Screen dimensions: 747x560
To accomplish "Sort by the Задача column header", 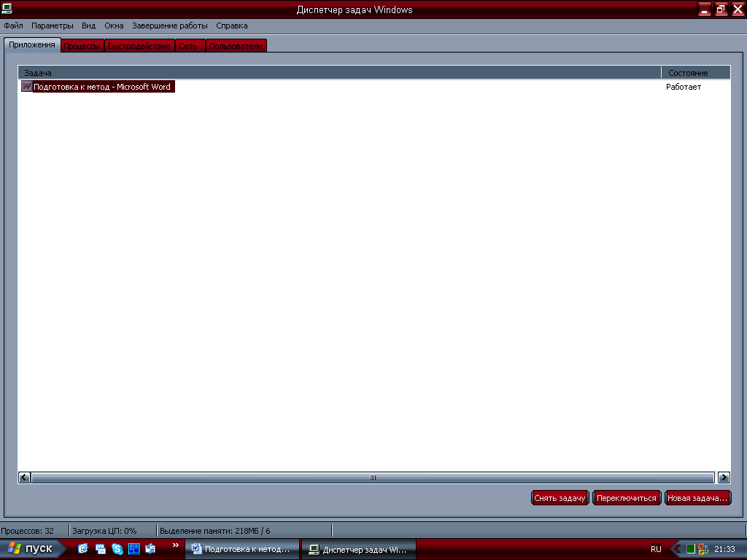I will click(x=340, y=72).
